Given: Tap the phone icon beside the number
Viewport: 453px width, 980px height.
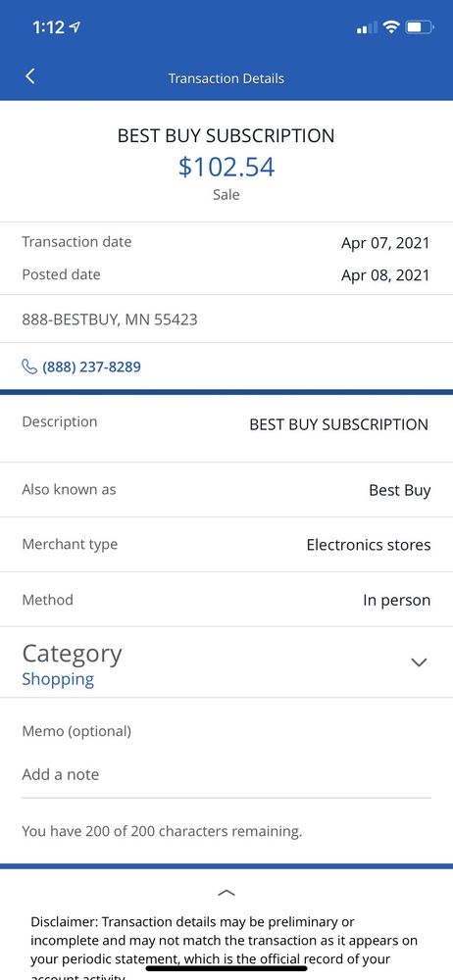Looking at the screenshot, I should 29,367.
